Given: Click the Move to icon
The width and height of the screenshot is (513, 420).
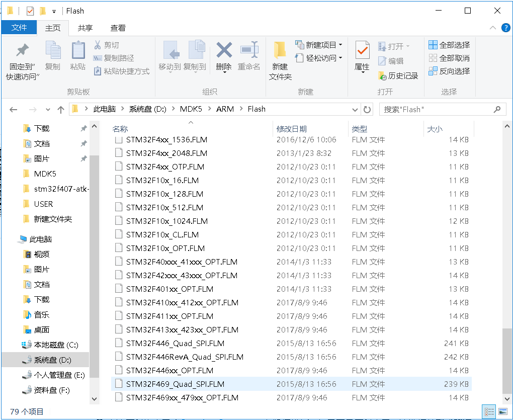Looking at the screenshot, I should click(172, 50).
